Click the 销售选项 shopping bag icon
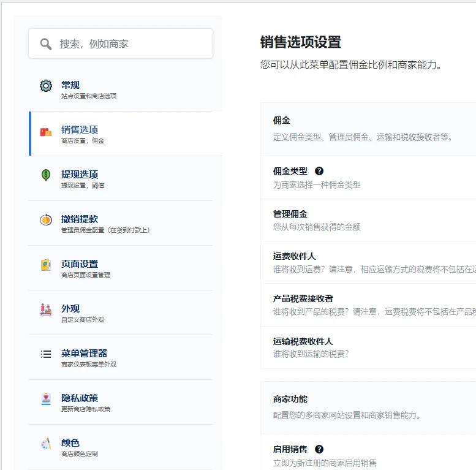This screenshot has height=470, width=476. 46,131
